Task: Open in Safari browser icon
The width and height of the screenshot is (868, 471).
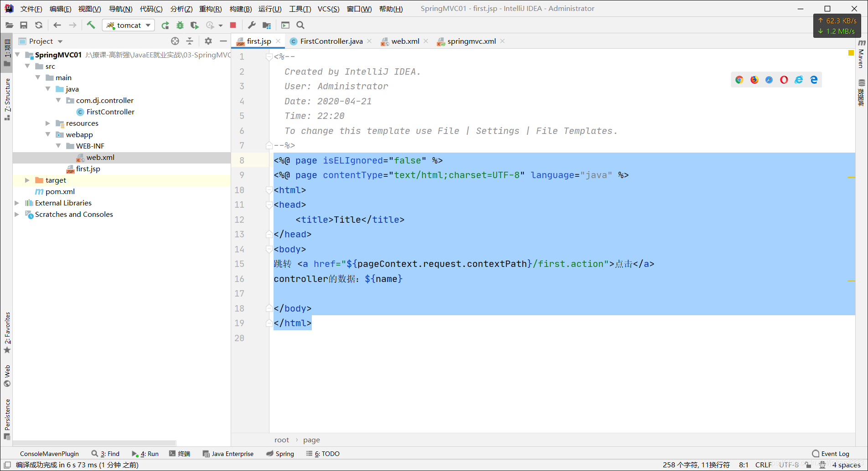Action: click(x=769, y=80)
